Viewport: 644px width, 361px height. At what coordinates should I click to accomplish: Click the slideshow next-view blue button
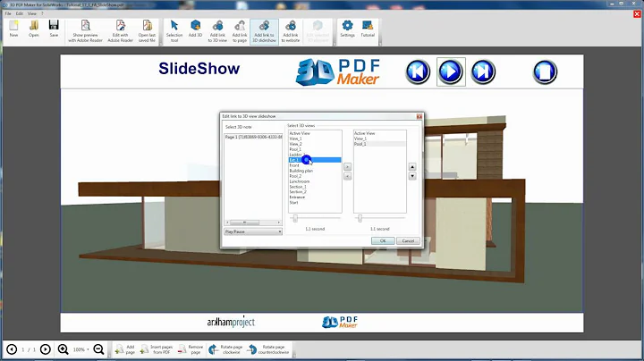pos(483,71)
